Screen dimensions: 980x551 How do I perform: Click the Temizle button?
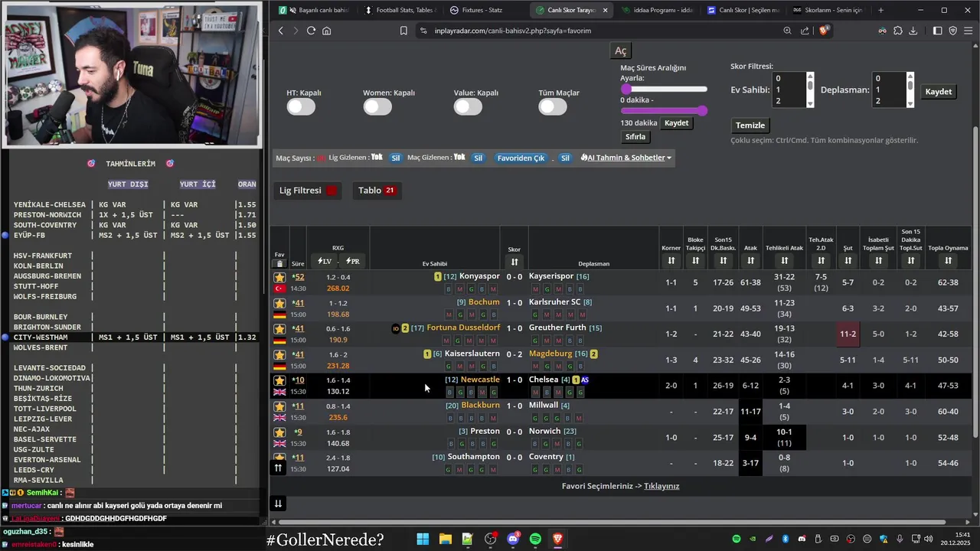[750, 126]
